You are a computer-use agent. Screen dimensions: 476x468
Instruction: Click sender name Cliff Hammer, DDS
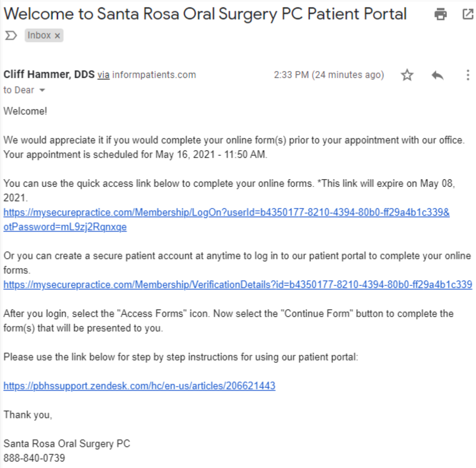point(49,74)
